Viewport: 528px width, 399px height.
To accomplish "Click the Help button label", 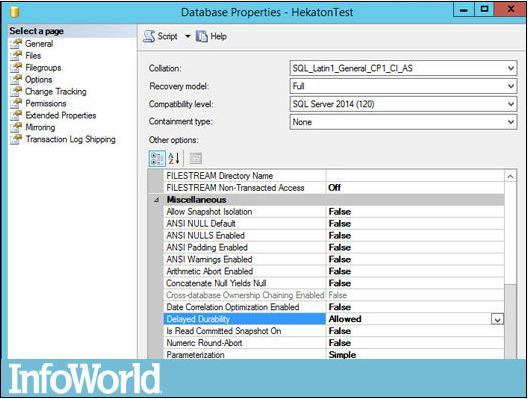I will [218, 36].
